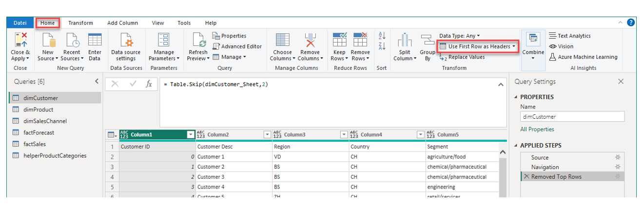Collapse the Queries pane chevron
644x214 pixels.
(97, 82)
